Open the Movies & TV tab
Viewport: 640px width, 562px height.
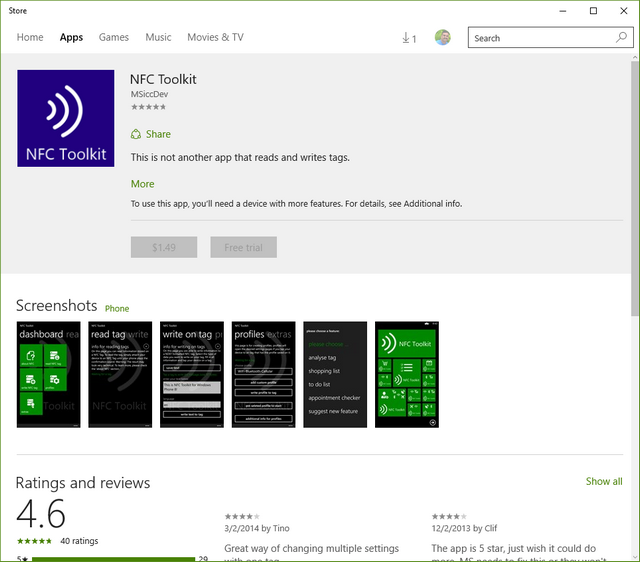point(215,37)
